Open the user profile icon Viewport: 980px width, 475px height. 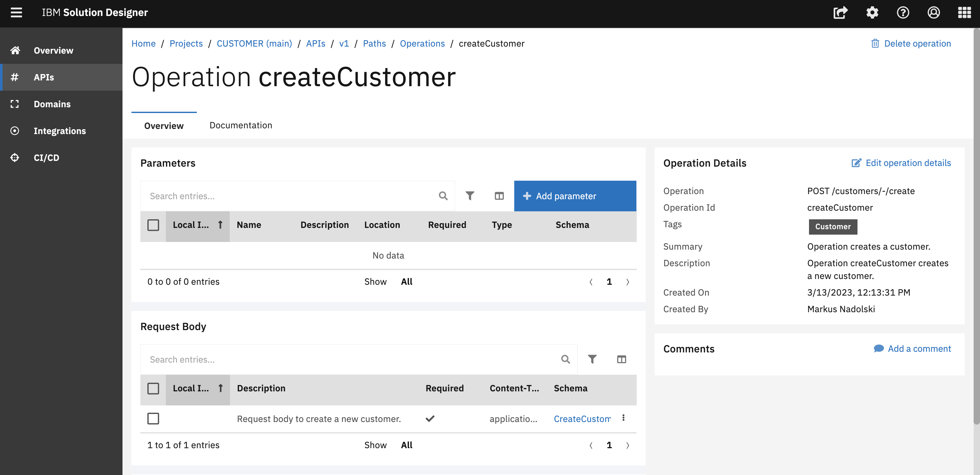(x=934, y=12)
